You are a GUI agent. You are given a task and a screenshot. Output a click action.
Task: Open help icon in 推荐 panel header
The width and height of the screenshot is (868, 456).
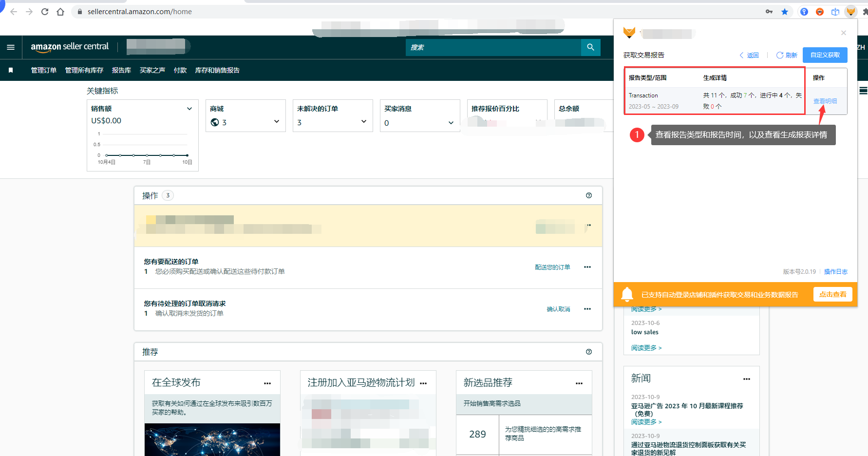pyautogui.click(x=589, y=352)
